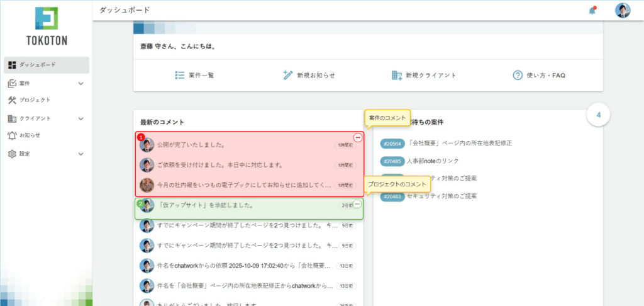Viewport: 644px width, 306px height.
Task: Open comment 公開が完了いたしました。
Action: (x=192, y=145)
